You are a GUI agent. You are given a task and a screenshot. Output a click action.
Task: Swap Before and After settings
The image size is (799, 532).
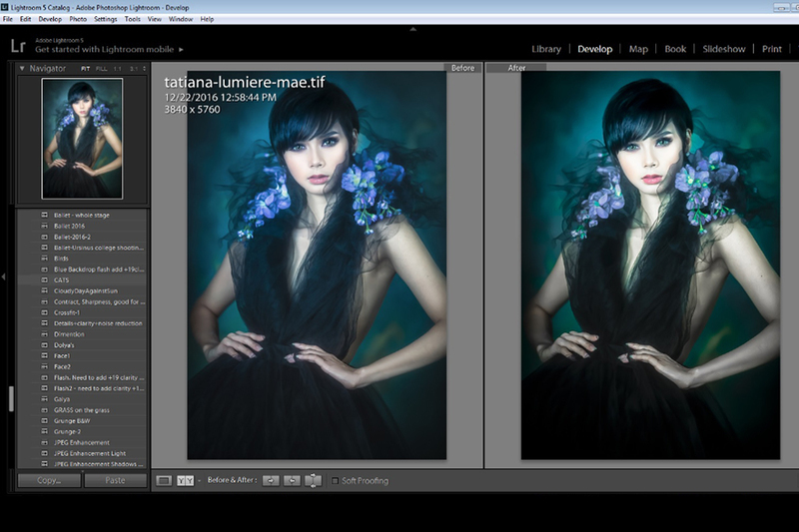click(x=313, y=480)
